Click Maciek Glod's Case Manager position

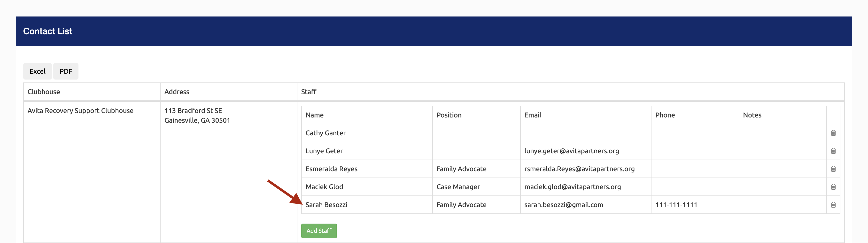tap(458, 187)
